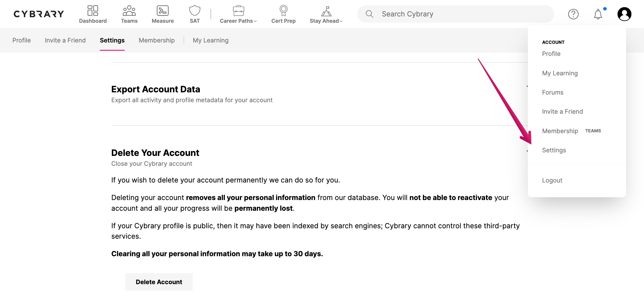Open Forums from account menu
This screenshot has height=308, width=644.
click(553, 92)
